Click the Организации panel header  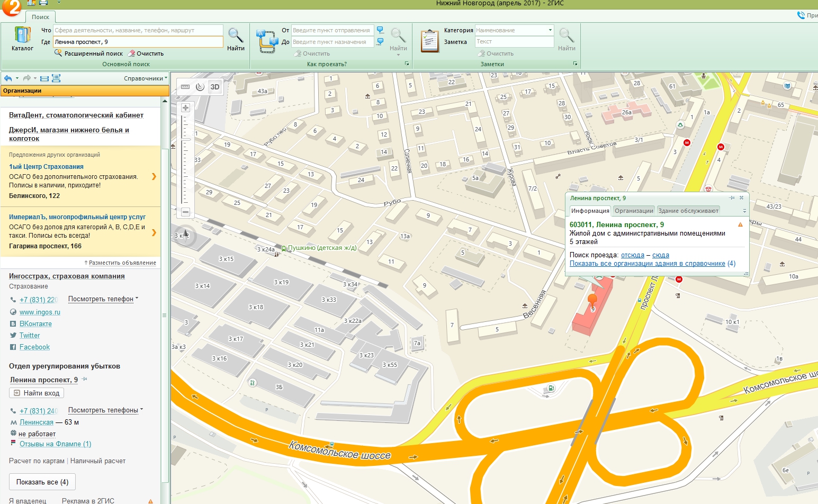85,91
